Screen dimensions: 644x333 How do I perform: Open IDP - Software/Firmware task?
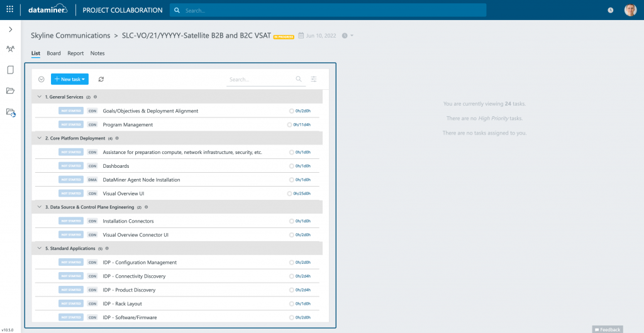130,317
